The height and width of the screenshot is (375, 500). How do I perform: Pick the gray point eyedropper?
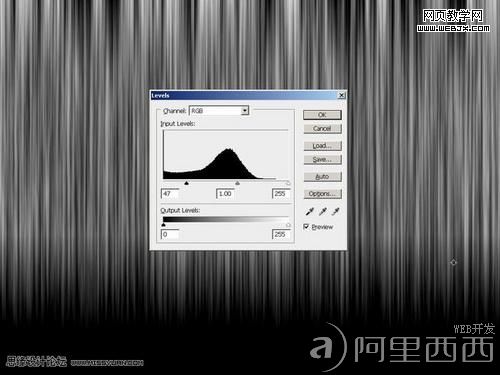click(x=323, y=211)
